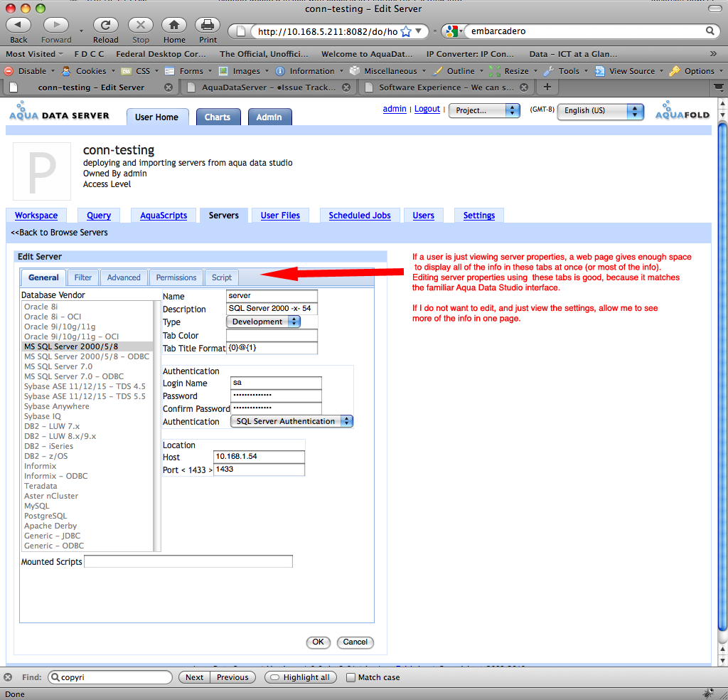Click Previous in the find bar
This screenshot has height=700, width=728.
(232, 677)
